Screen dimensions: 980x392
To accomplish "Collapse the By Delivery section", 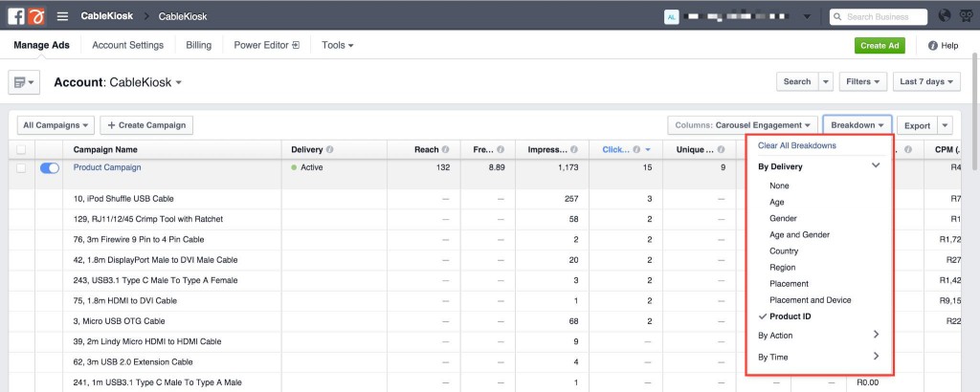I will [875, 166].
